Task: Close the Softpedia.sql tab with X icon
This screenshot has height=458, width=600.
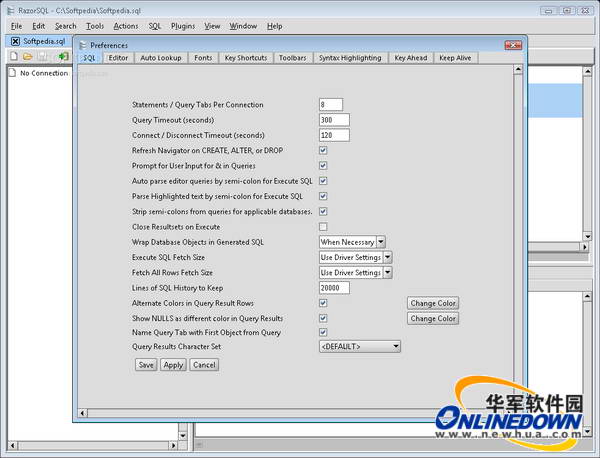Action: click(x=15, y=41)
